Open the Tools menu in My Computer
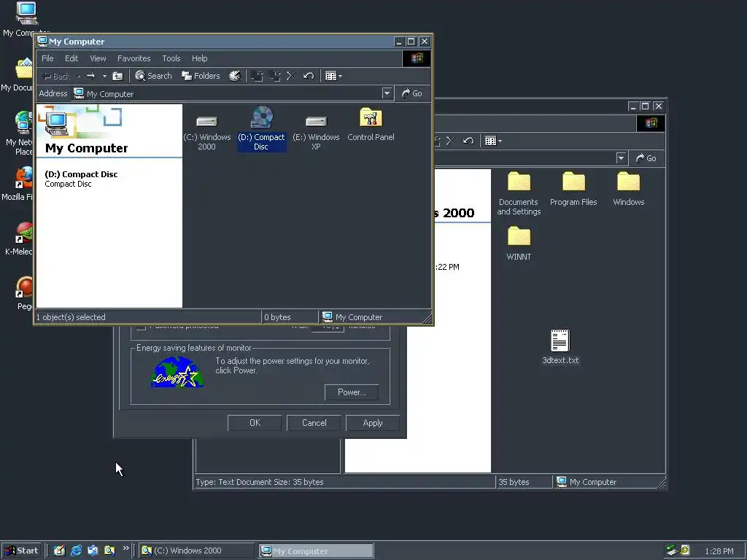 [171, 58]
